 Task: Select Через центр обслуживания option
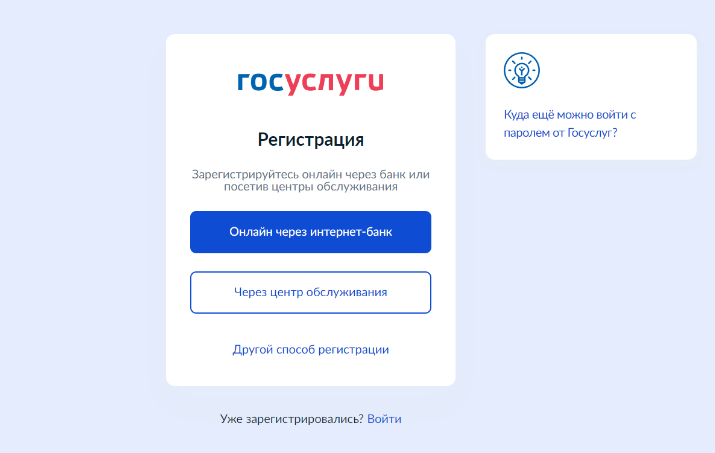pos(311,292)
